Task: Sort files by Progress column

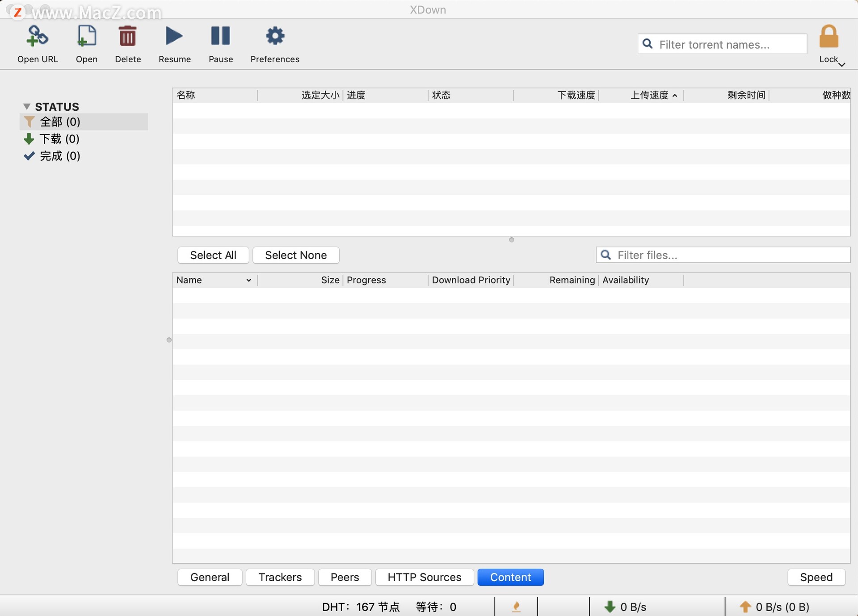Action: pyautogui.click(x=385, y=280)
